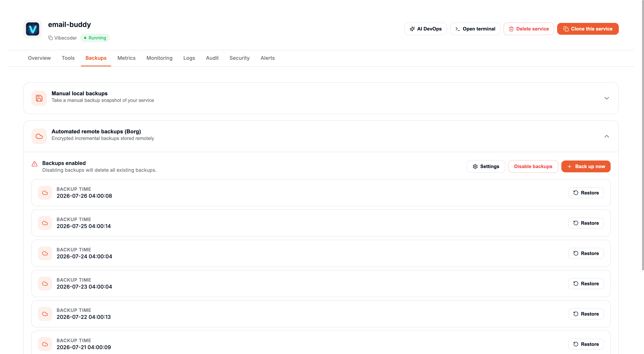
Task: Click cloud icon for 2026-07-21 04:00:09 backup
Action: 45,344
